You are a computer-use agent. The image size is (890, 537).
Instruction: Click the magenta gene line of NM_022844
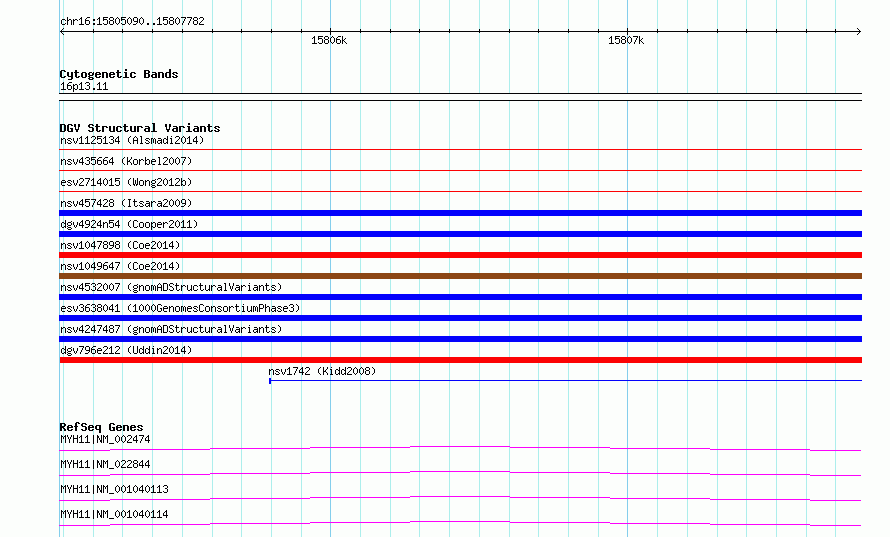pyautogui.click(x=460, y=473)
